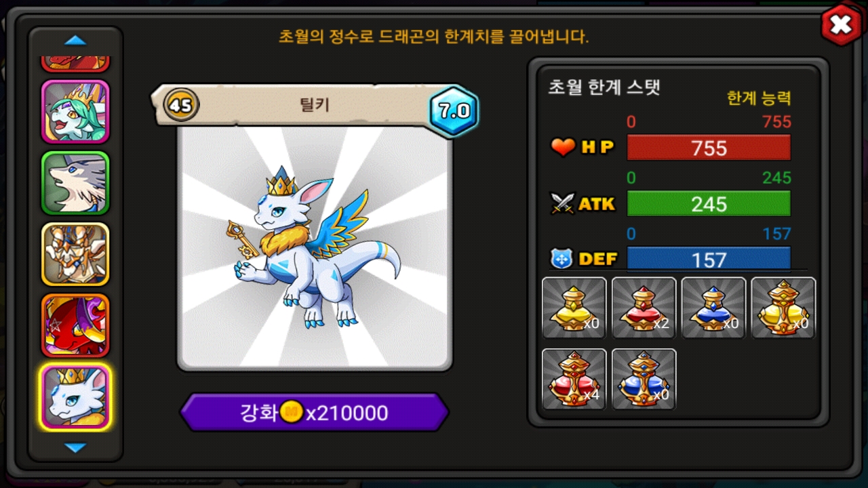Viewport: 868px width, 488px height.
Task: Select the large yellow essence potion
Action: [x=783, y=308]
